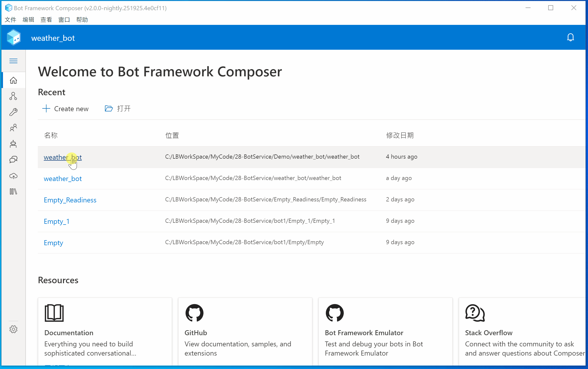Open Composer settings gear icon
Screen dimensions: 588x369
13,329
